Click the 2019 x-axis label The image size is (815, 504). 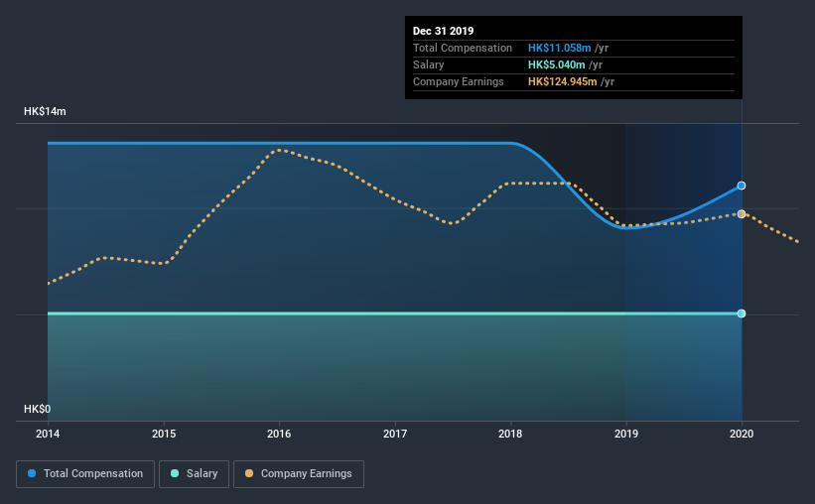626,434
